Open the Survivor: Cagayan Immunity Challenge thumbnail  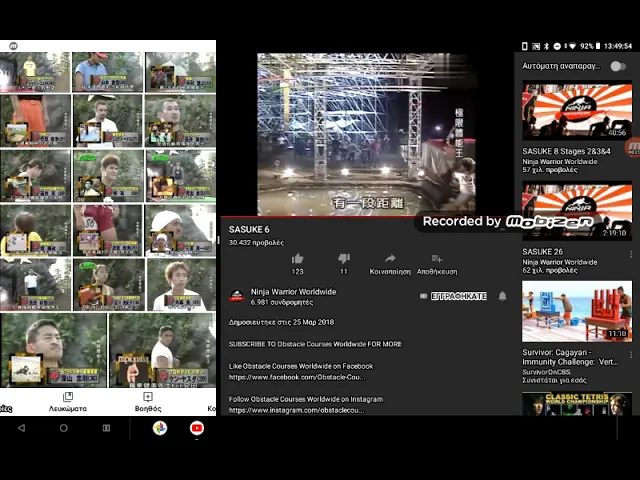[577, 311]
